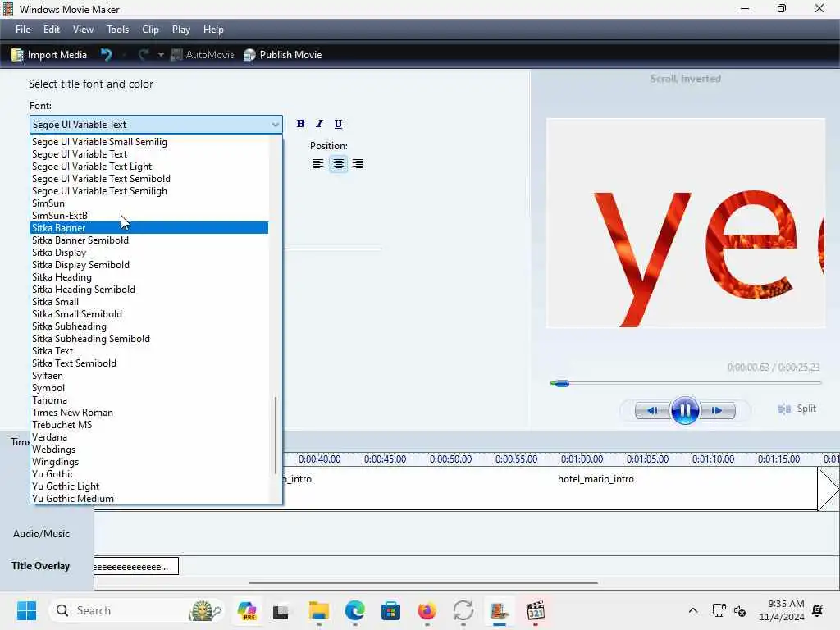Click the 0:01:00.00 timeline ruler mark
This screenshot has height=630, width=840.
tap(582, 459)
